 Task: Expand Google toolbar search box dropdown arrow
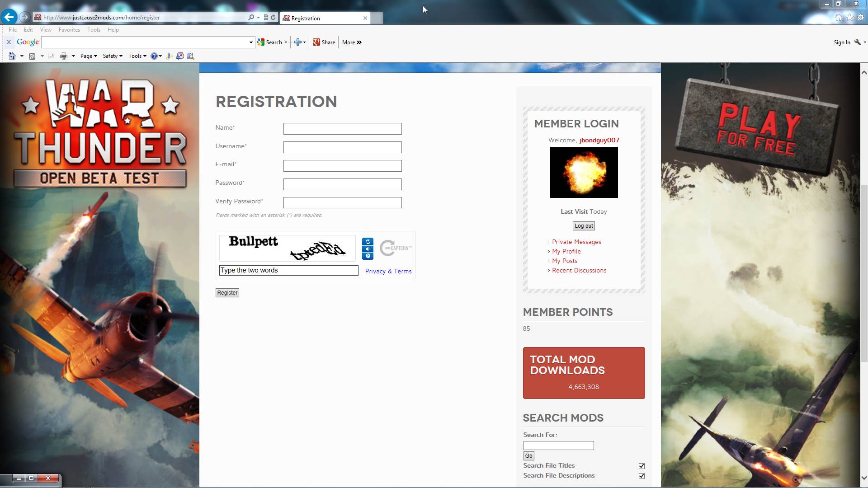251,42
